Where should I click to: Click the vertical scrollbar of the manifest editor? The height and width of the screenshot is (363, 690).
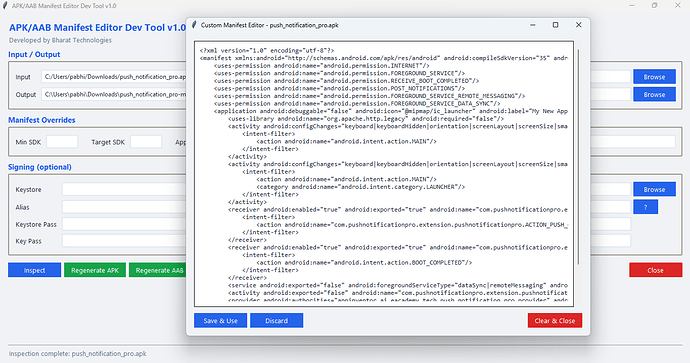578,157
